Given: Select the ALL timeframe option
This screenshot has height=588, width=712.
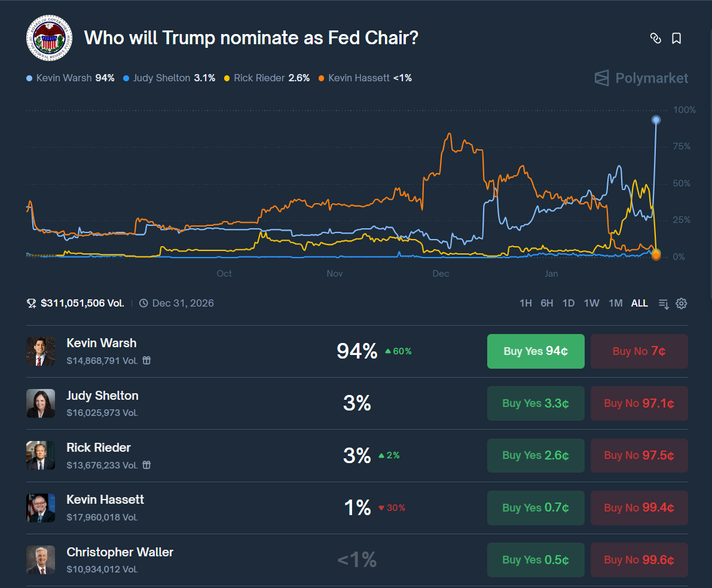Looking at the screenshot, I should coord(639,304).
